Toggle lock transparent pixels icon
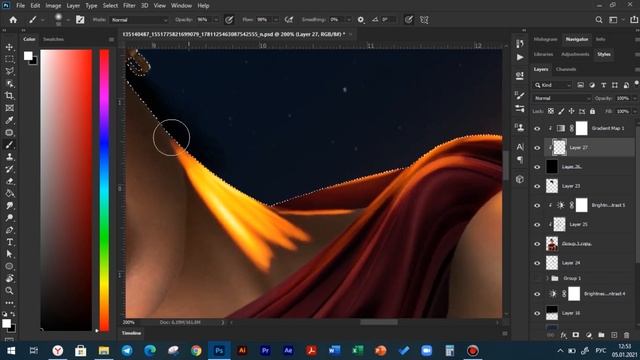This screenshot has height=360, width=640. click(551, 111)
